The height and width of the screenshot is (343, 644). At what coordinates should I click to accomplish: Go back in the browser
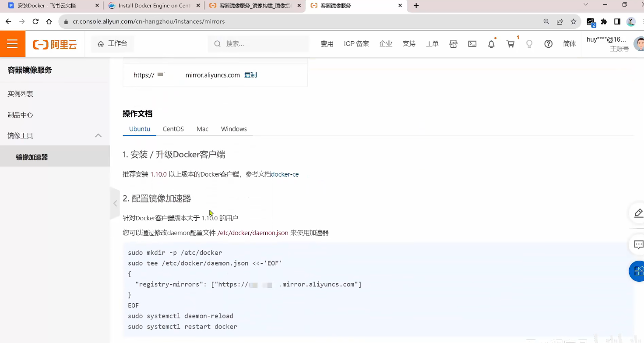pos(8,21)
